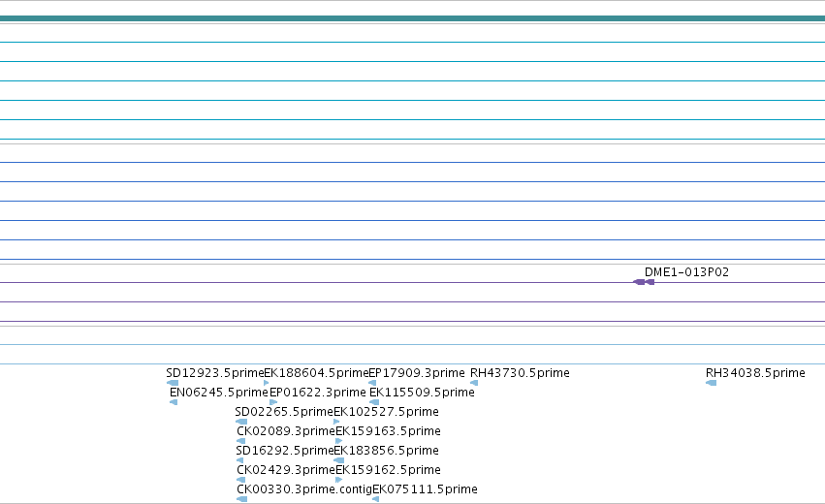Viewport: 825px width, 504px height.
Task: Click the EP01622.3prime label text
Action: [x=318, y=393]
